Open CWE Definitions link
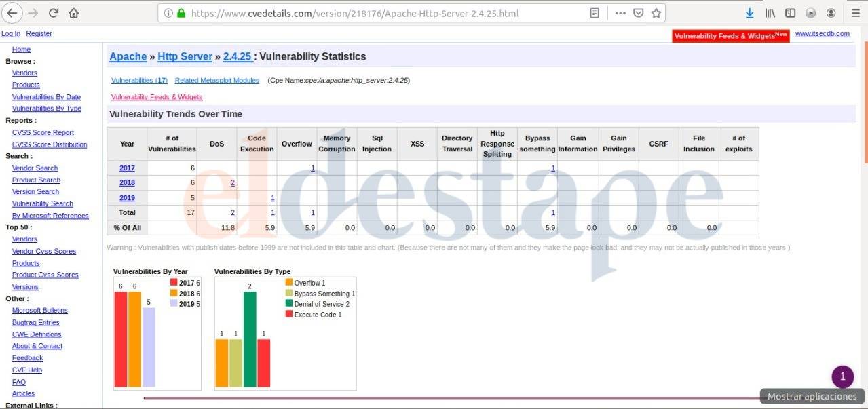Viewport: 868px width, 409px height. 37,334
